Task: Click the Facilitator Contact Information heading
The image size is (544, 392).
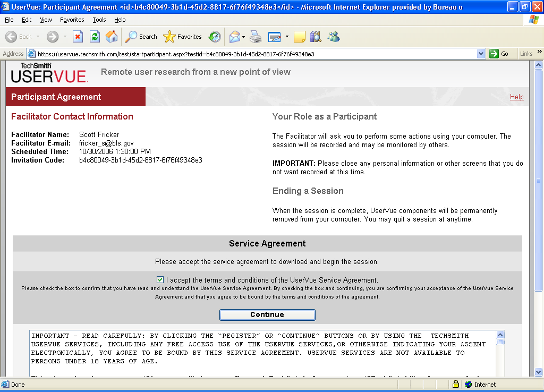Action: [x=72, y=116]
